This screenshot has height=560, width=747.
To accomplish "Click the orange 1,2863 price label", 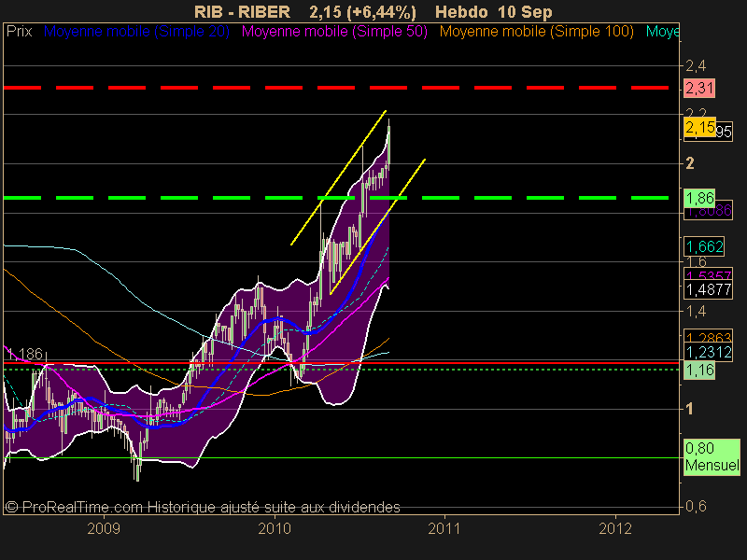I will click(x=709, y=337).
